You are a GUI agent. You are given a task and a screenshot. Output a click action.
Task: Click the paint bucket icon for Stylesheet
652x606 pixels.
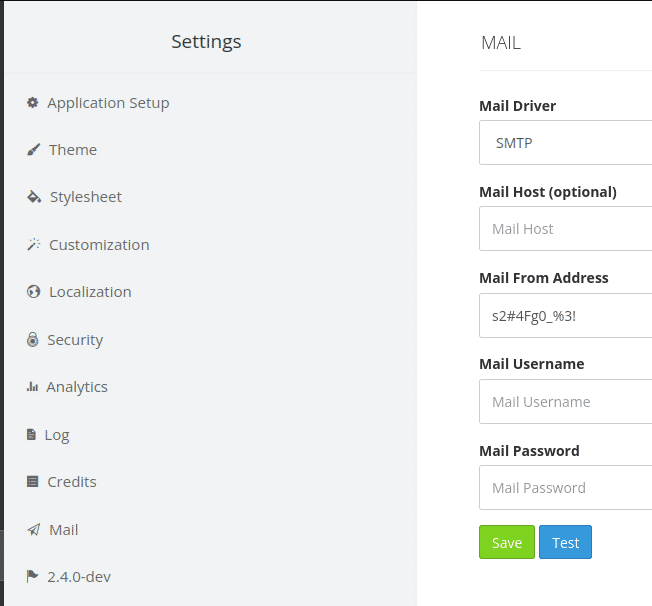pos(34,197)
